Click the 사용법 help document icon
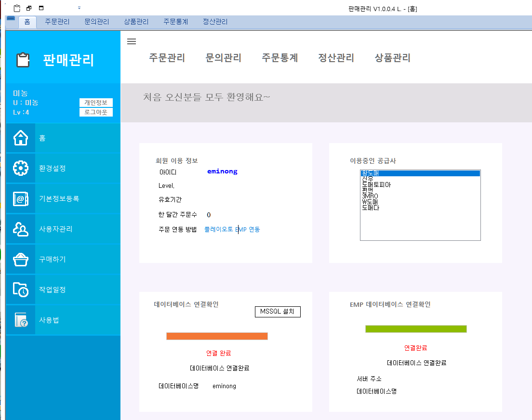 coord(21,320)
